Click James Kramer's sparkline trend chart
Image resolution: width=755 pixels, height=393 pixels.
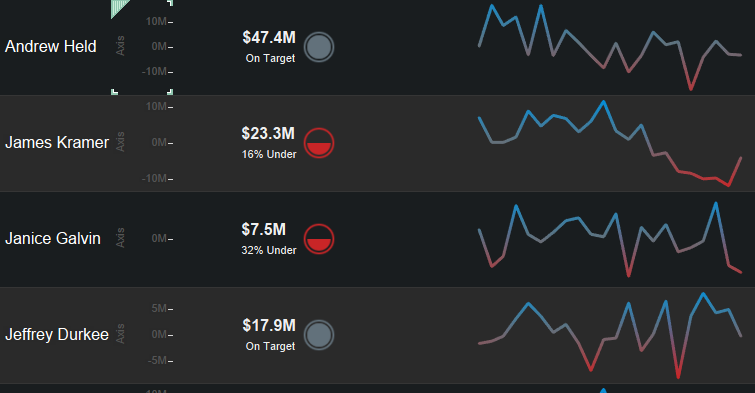[x=610, y=143]
